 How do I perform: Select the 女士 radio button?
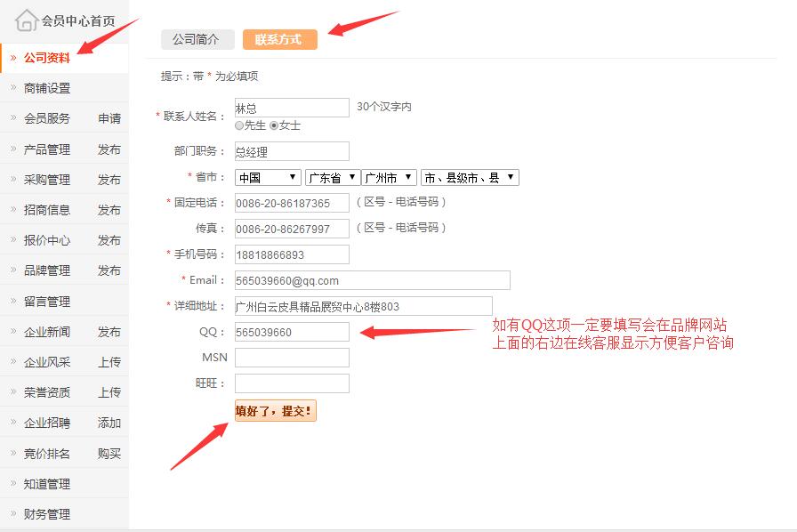(x=274, y=126)
